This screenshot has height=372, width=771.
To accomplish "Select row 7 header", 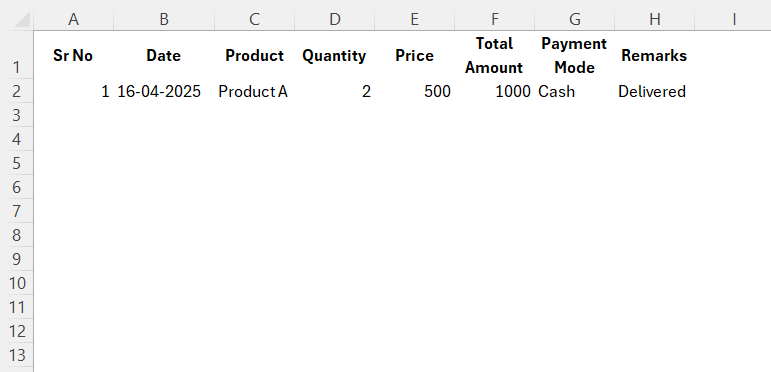I will (17, 211).
